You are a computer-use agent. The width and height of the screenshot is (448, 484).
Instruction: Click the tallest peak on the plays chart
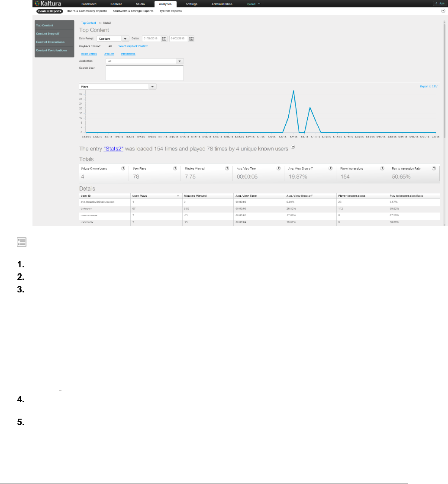pyautogui.click(x=293, y=91)
